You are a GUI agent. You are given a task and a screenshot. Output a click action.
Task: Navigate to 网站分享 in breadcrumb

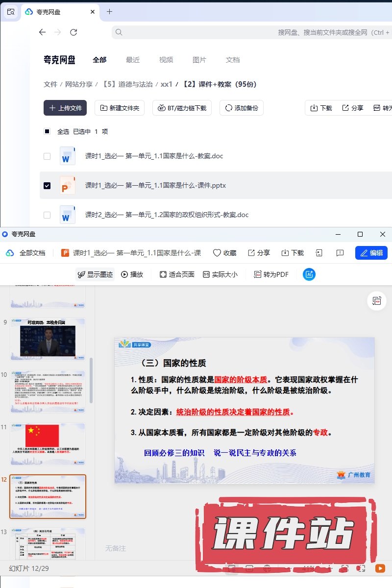(79, 84)
